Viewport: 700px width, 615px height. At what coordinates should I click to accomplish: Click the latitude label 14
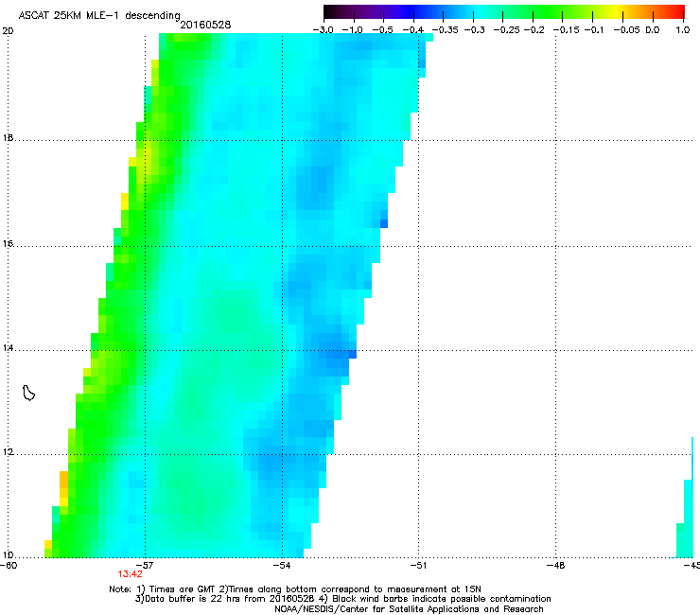click(x=8, y=348)
